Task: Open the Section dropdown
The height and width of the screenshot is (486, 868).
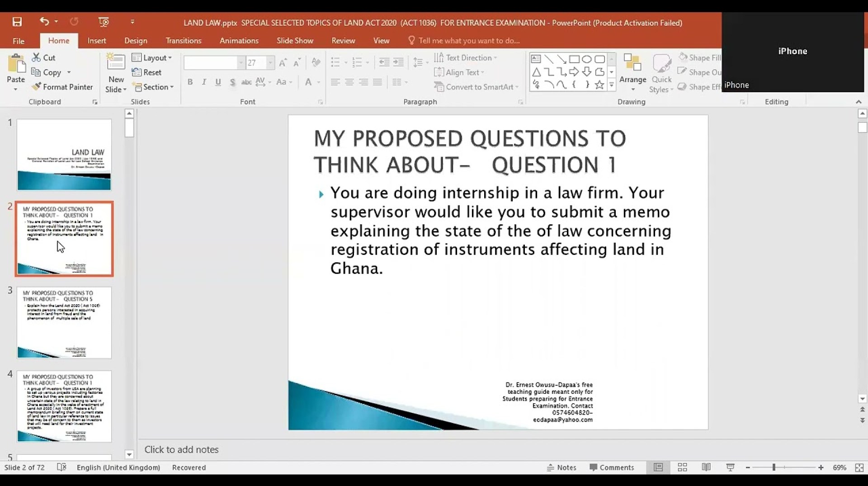Action: tap(153, 87)
